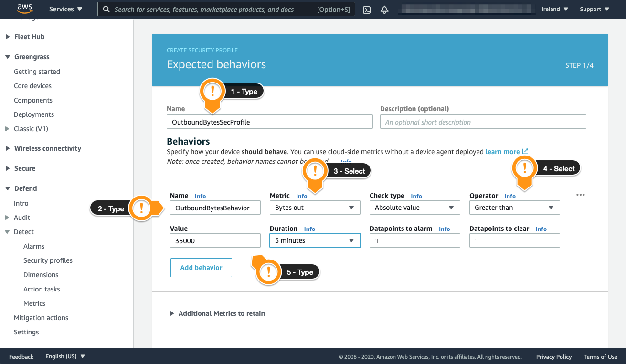Click the profile Name field
Screen dimensions: 626x364
(x=270, y=122)
